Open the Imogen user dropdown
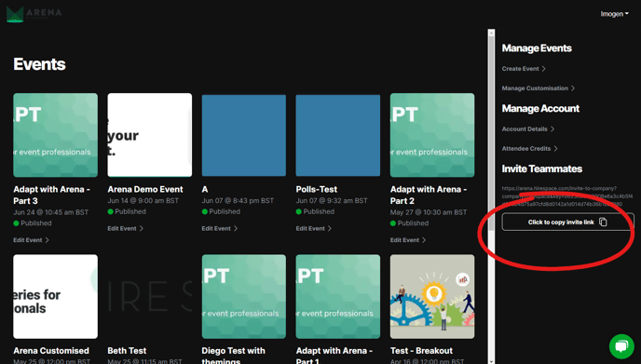Image resolution: width=641 pixels, height=364 pixels. coord(614,14)
